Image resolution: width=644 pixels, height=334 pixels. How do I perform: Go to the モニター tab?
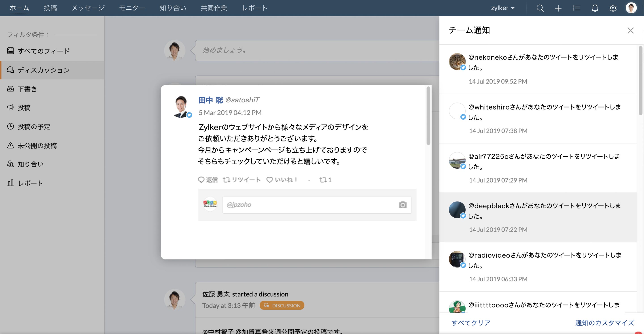pos(132,8)
